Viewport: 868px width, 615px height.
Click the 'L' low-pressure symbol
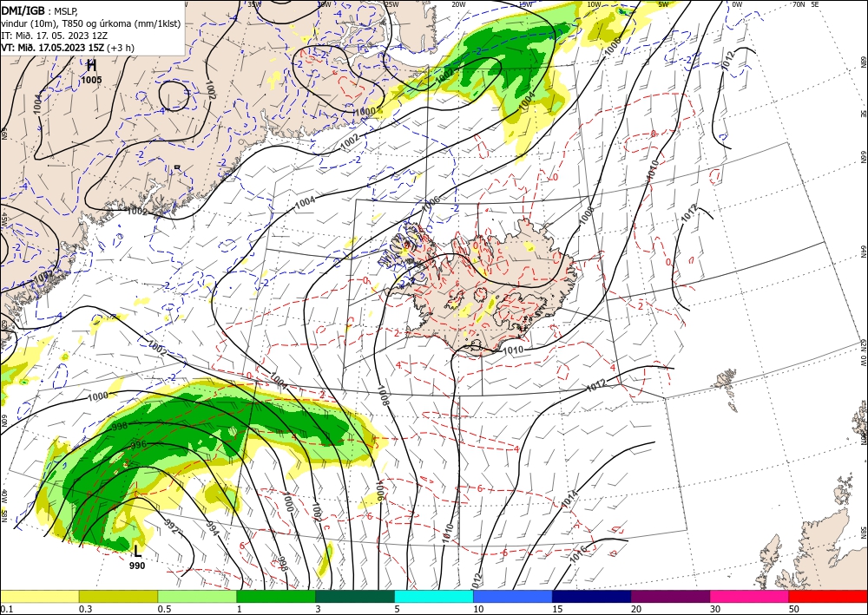tap(137, 551)
